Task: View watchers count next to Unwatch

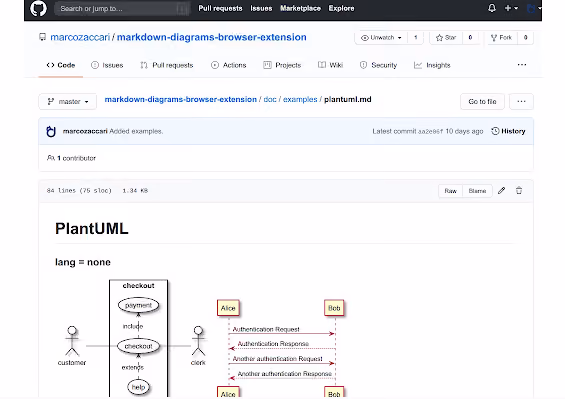Action: coord(415,37)
